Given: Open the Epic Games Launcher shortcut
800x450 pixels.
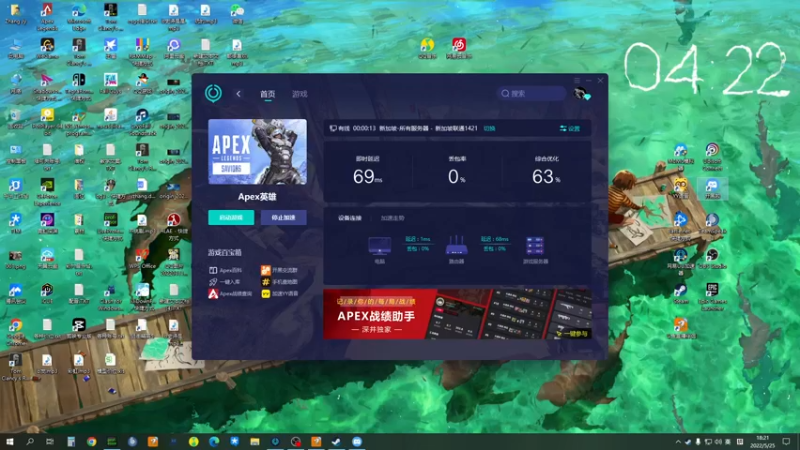Looking at the screenshot, I should pyautogui.click(x=712, y=296).
